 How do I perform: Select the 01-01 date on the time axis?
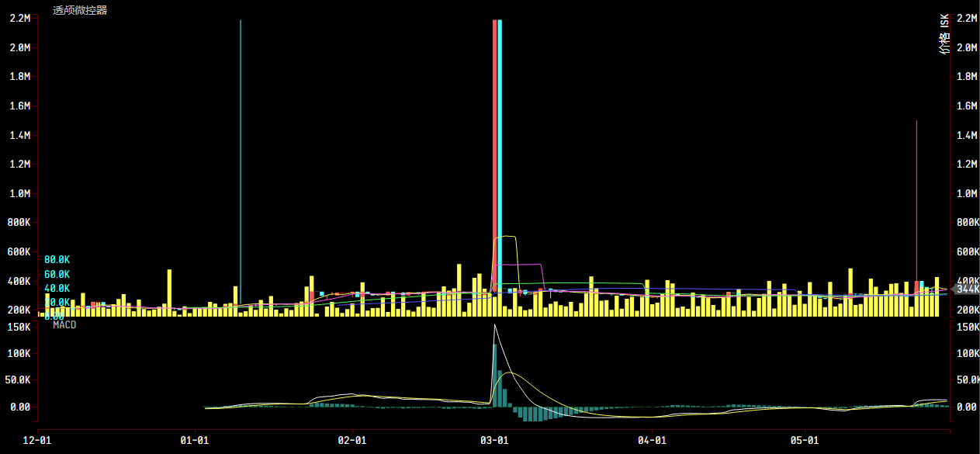(194, 441)
